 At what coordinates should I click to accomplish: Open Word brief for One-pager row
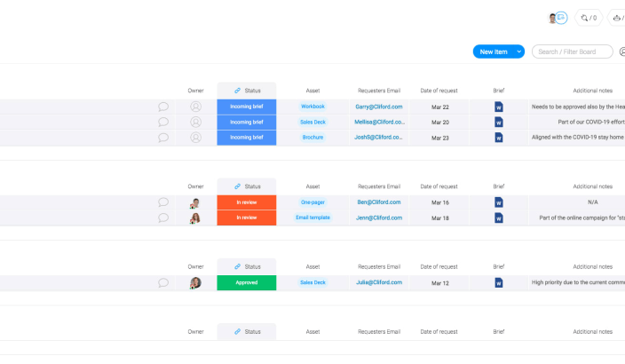(499, 202)
